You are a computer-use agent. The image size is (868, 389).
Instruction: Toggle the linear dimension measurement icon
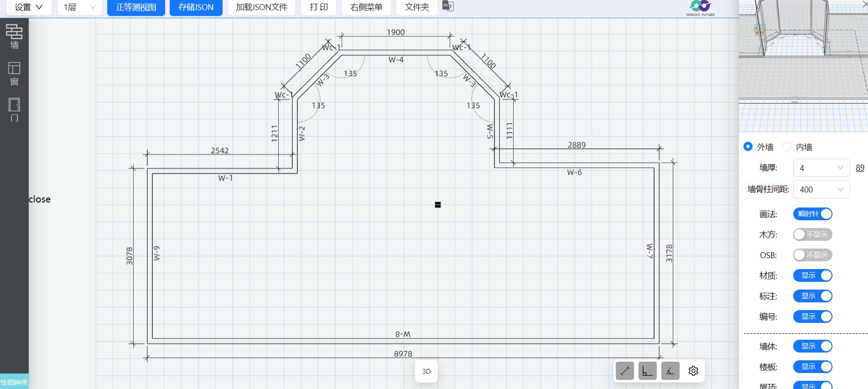tap(624, 371)
